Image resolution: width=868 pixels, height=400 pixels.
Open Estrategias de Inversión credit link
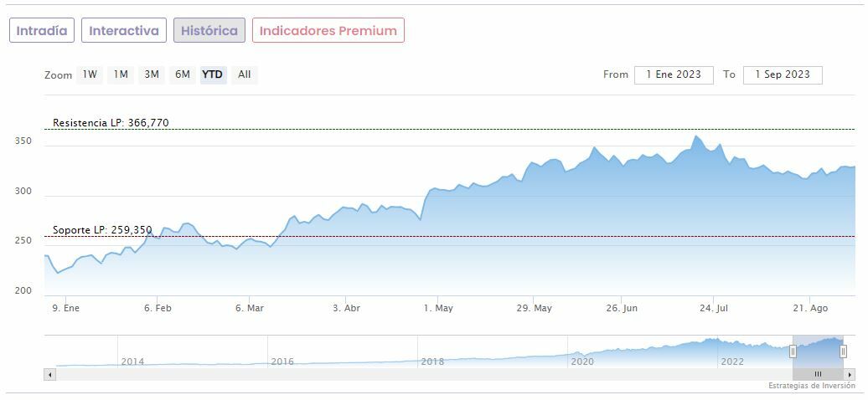810,386
